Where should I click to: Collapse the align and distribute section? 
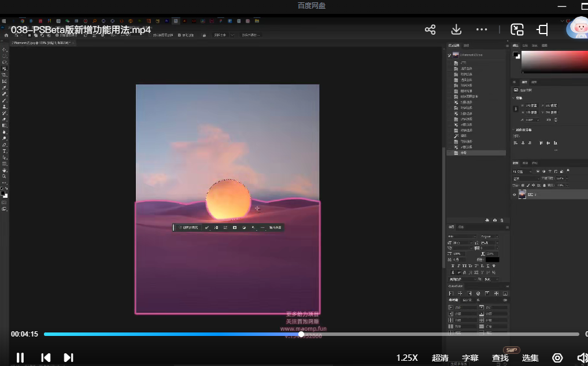click(513, 130)
